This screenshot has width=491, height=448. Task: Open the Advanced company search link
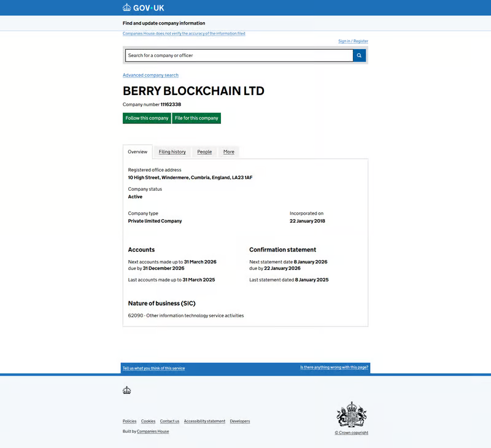(150, 75)
